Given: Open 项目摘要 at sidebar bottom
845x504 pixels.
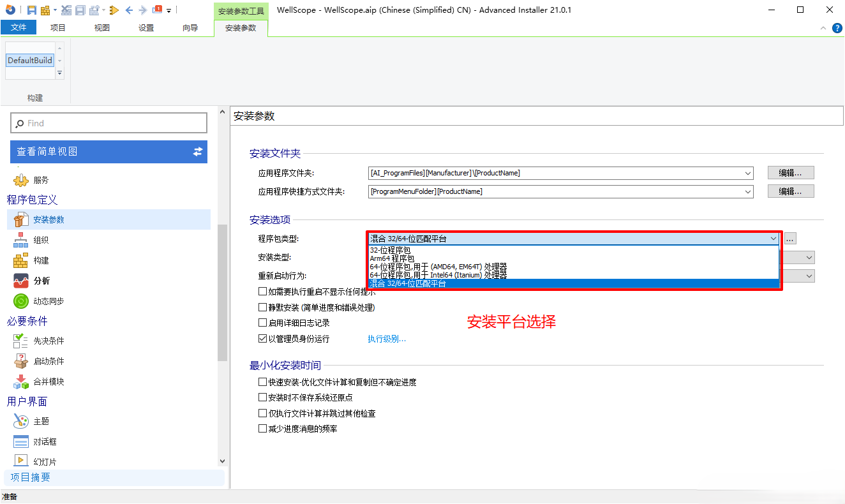Looking at the screenshot, I should pos(115,477).
